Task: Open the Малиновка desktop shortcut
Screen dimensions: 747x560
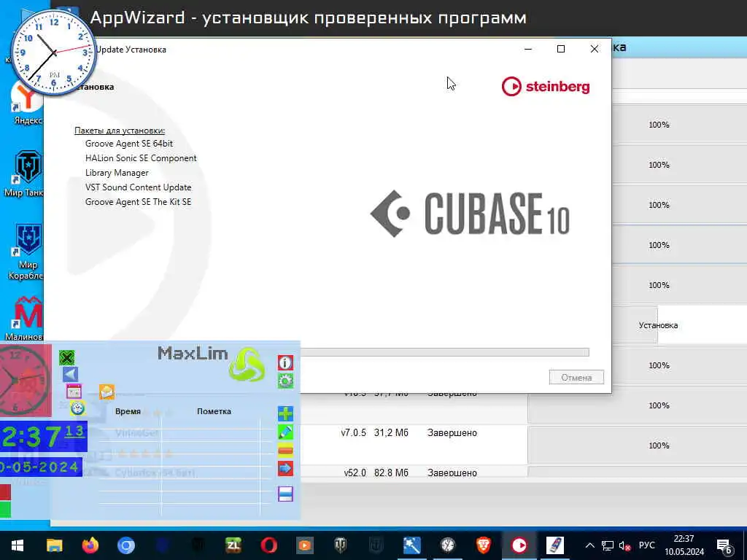Action: [x=26, y=318]
